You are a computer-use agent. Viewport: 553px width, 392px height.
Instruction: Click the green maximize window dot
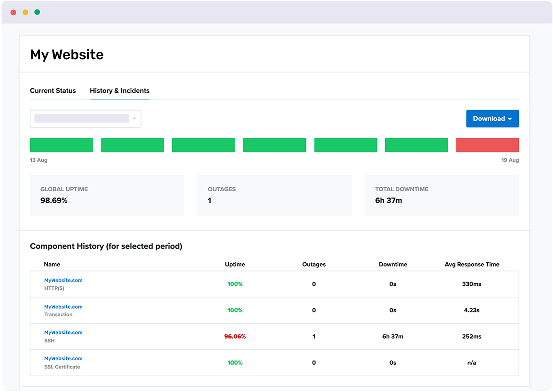point(37,12)
